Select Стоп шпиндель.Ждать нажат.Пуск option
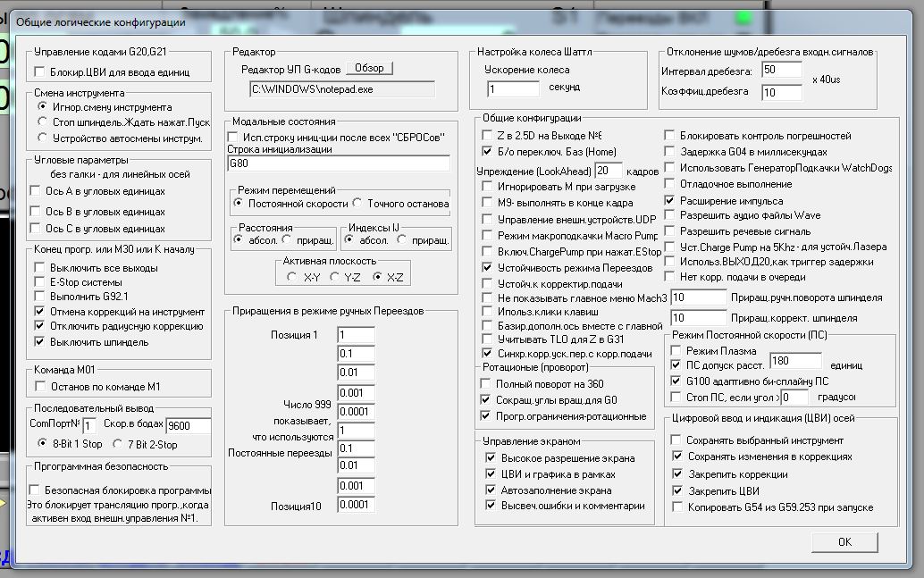 pos(42,121)
